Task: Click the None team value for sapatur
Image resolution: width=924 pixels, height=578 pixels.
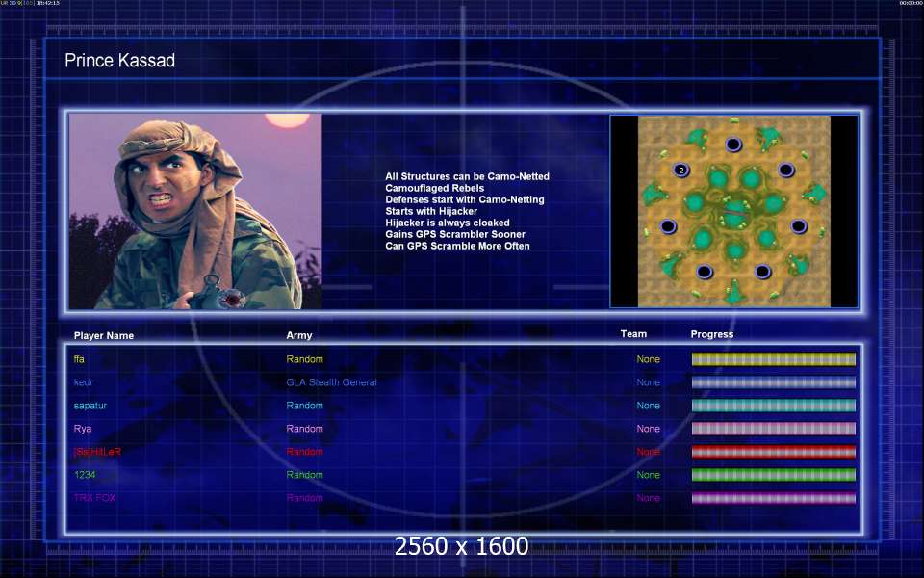Action: [x=648, y=406]
